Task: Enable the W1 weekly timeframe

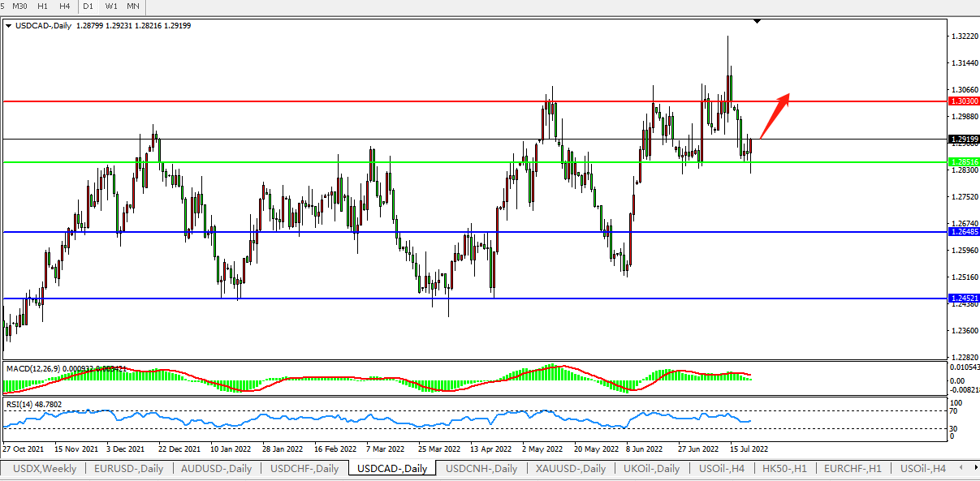Action: click(x=111, y=6)
